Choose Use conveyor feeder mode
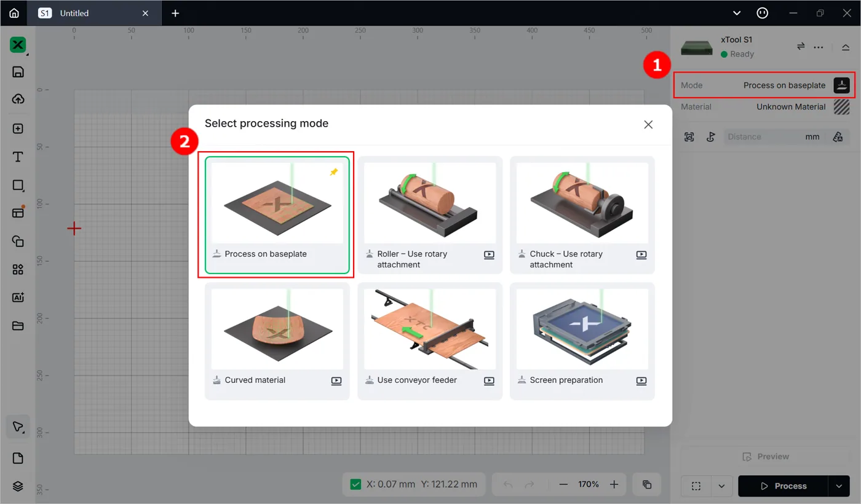This screenshot has height=504, width=861. [x=430, y=341]
